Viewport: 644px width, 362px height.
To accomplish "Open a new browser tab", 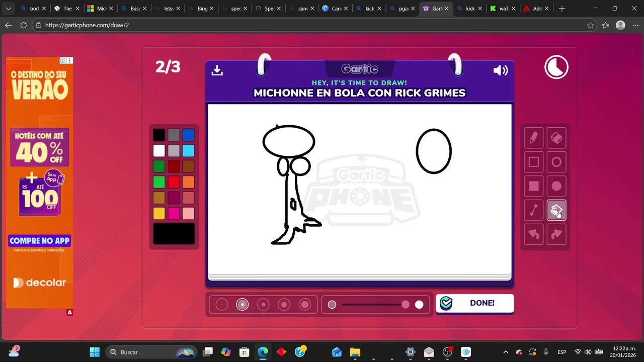I will (x=562, y=9).
